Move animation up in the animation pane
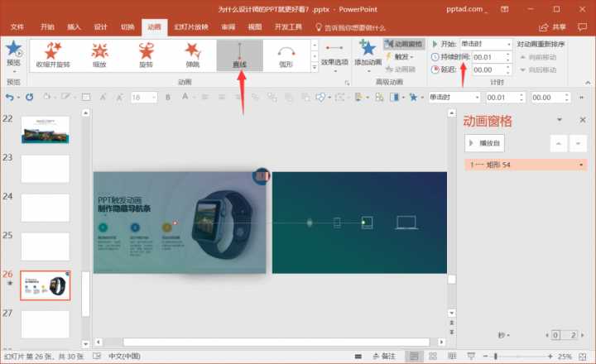 [559, 144]
